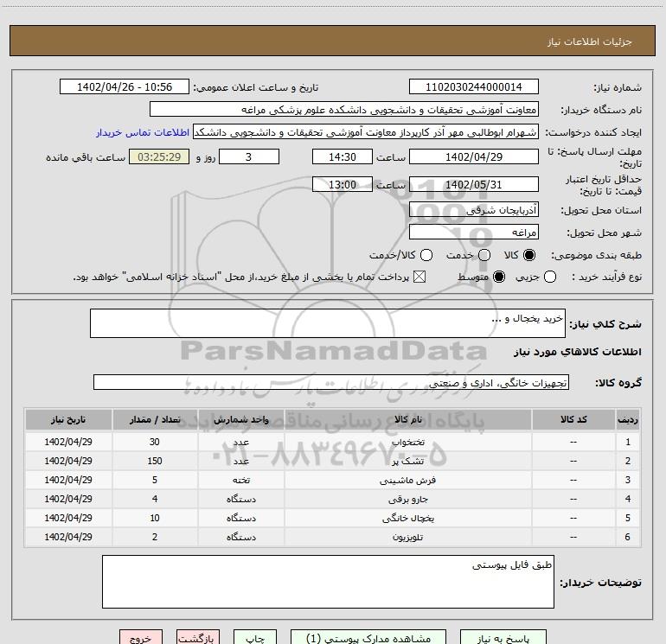The width and height of the screenshot is (666, 644).
Task: Click the buyer organization name field
Action: pyautogui.click(x=344, y=110)
